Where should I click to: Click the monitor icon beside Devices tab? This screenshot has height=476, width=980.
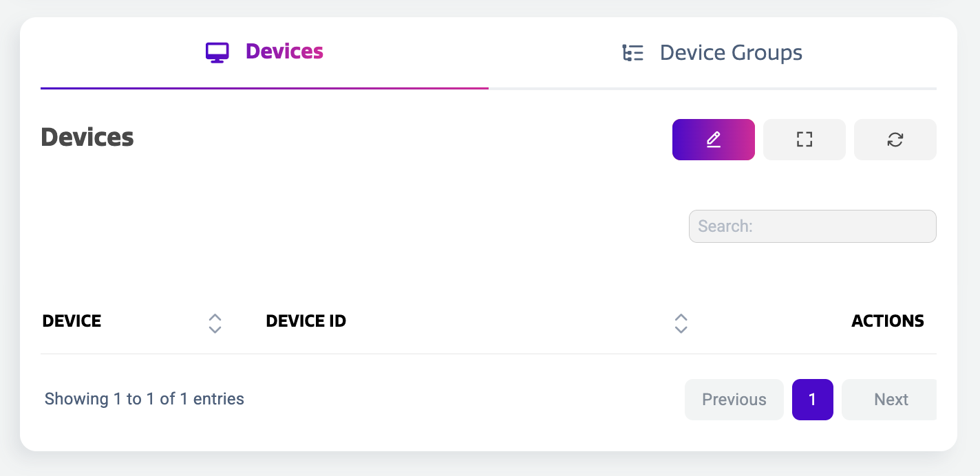click(217, 51)
